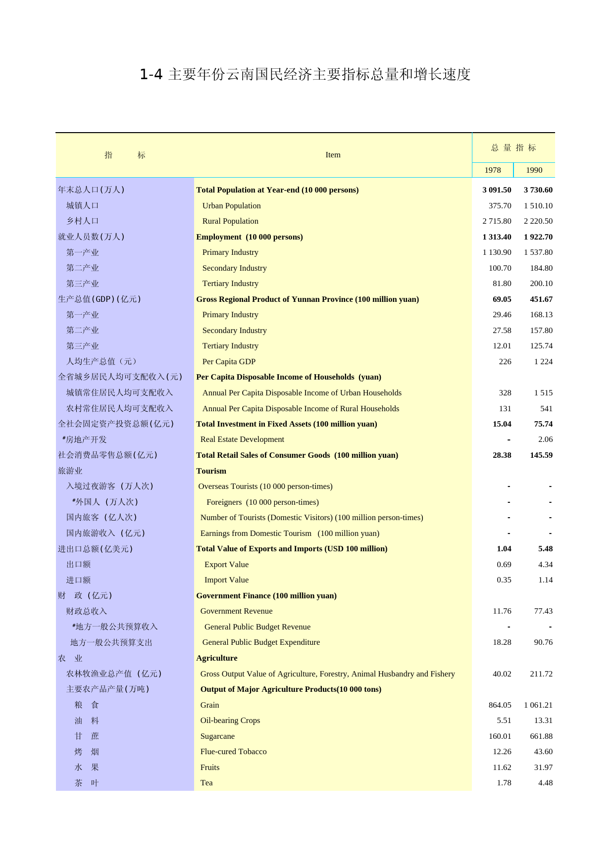614x868 pixels.
Task: Click the 总量指标 header cell
Action: click(513, 148)
